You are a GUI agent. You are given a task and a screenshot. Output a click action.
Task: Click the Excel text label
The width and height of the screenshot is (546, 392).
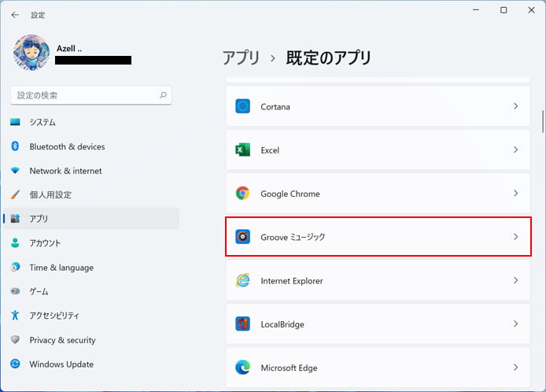[270, 150]
